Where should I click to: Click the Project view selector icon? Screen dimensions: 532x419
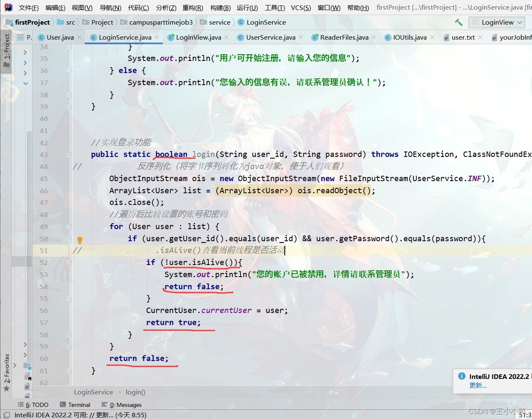[x=20, y=38]
